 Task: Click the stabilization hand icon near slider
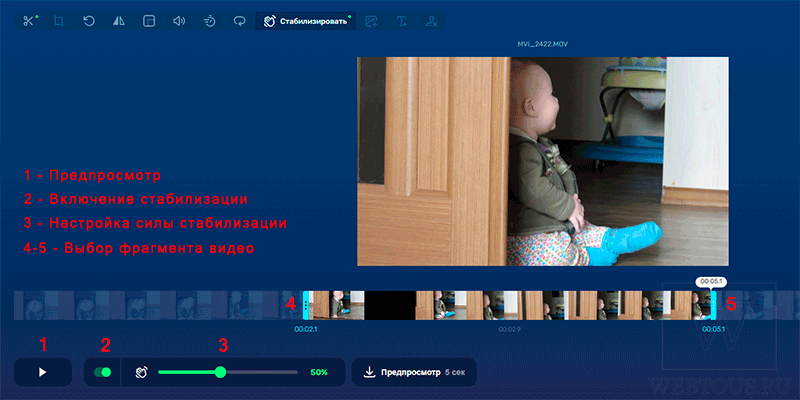[x=141, y=372]
